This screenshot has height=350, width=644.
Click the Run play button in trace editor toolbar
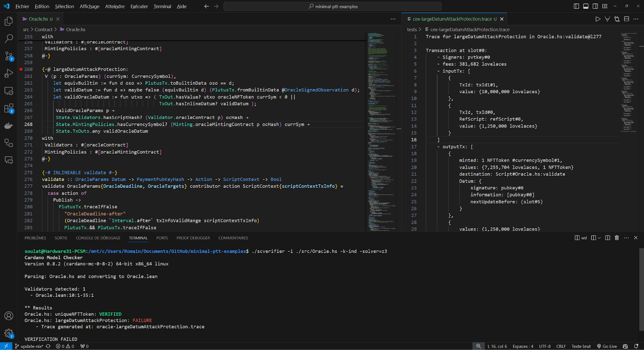pos(598,19)
